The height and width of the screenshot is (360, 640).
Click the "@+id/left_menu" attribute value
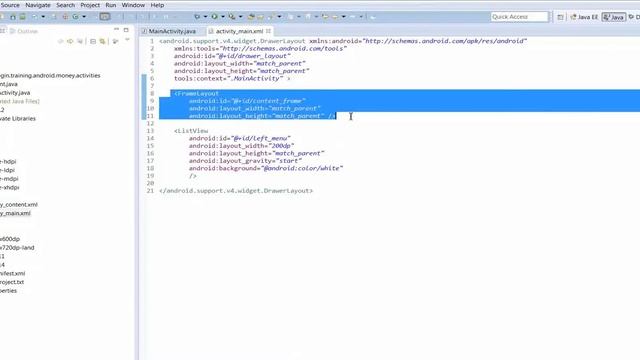point(260,138)
